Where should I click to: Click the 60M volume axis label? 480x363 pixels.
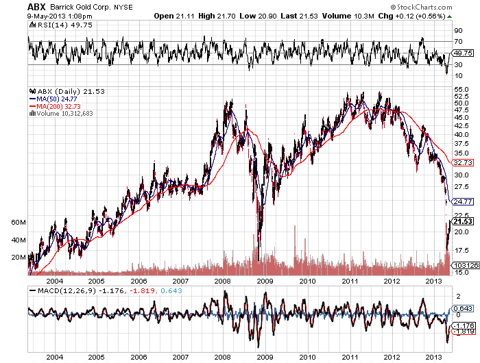[x=18, y=222]
